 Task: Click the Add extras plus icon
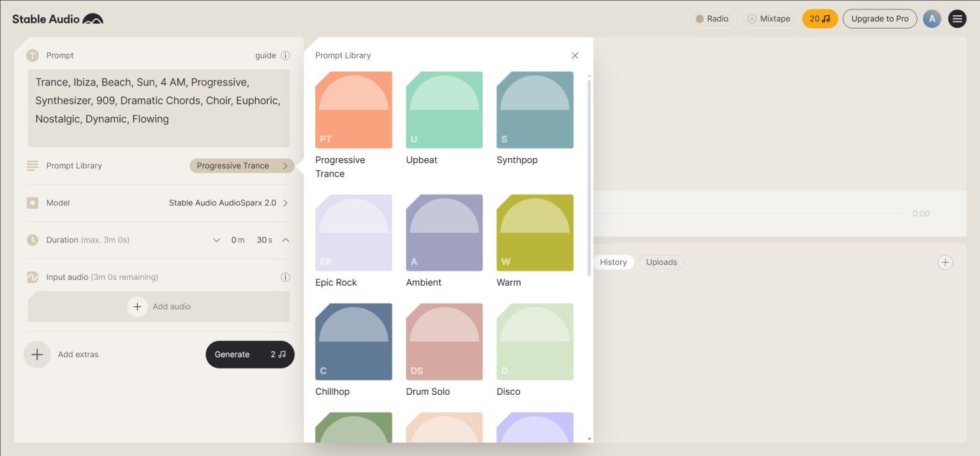point(37,355)
